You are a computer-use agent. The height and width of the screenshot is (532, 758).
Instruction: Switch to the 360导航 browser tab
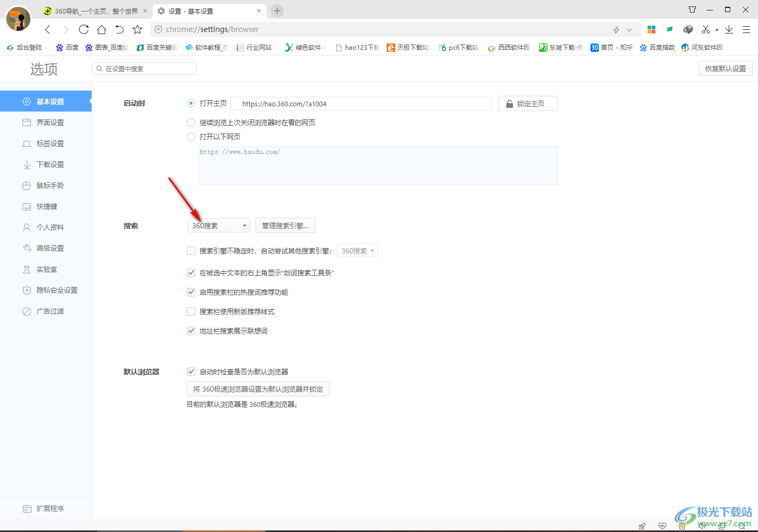(95, 11)
